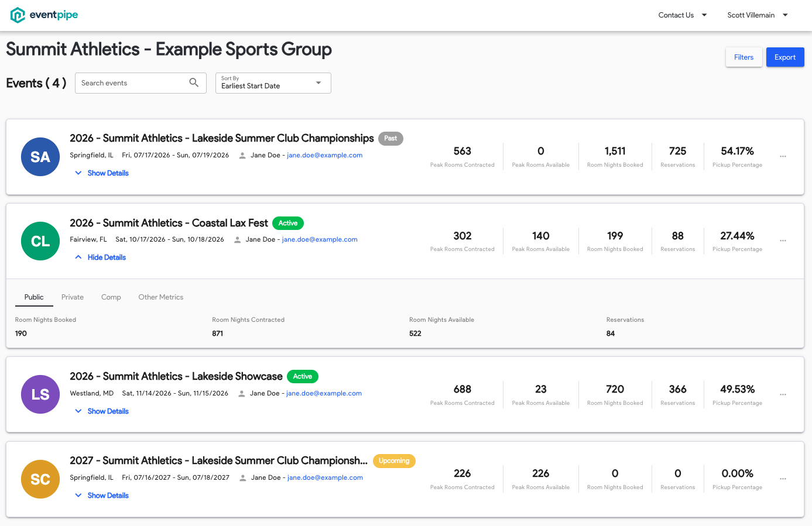Click the search magnifier icon
Image resolution: width=812 pixels, height=526 pixels.
[194, 82]
